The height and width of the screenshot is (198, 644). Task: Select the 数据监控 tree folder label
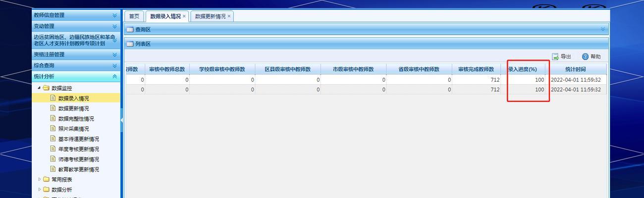pos(61,88)
